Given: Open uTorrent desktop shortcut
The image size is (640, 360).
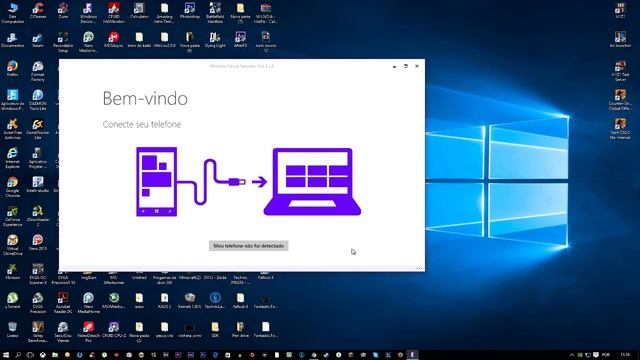Looking at the screenshot, I should (13, 301).
